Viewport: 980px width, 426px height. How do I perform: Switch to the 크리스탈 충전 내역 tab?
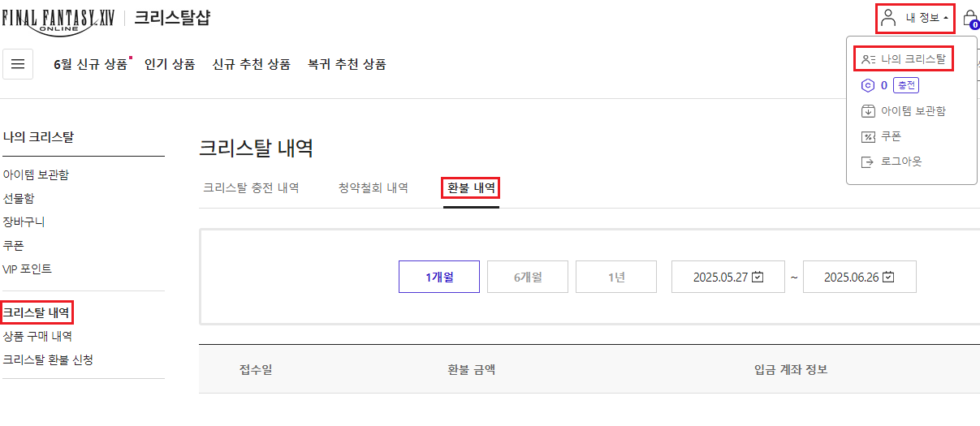pyautogui.click(x=251, y=188)
